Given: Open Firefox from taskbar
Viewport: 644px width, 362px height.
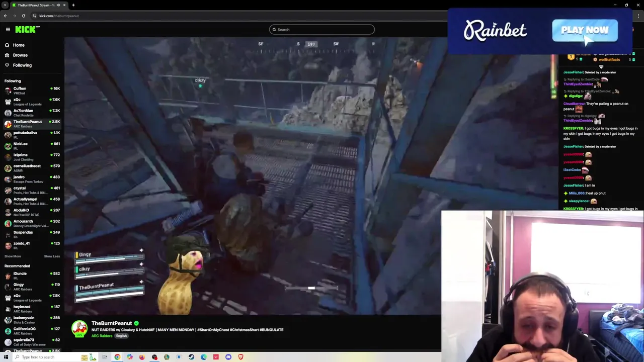Looking at the screenshot, I should tap(142, 357).
